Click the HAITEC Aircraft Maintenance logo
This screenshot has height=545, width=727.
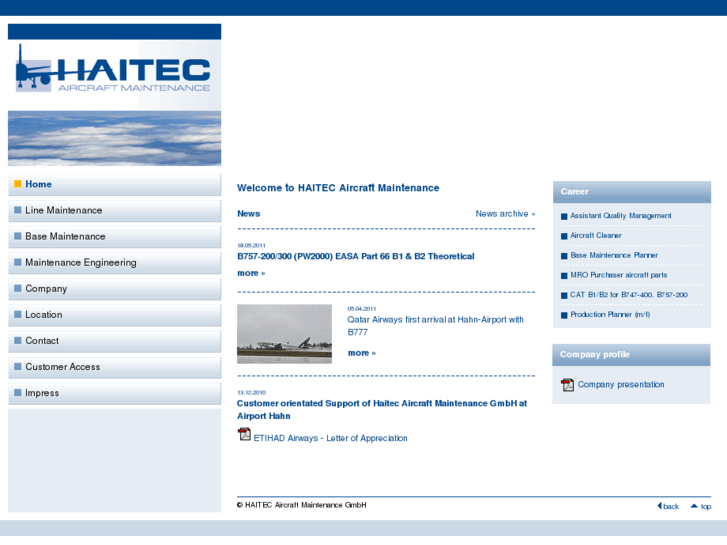pyautogui.click(x=114, y=68)
